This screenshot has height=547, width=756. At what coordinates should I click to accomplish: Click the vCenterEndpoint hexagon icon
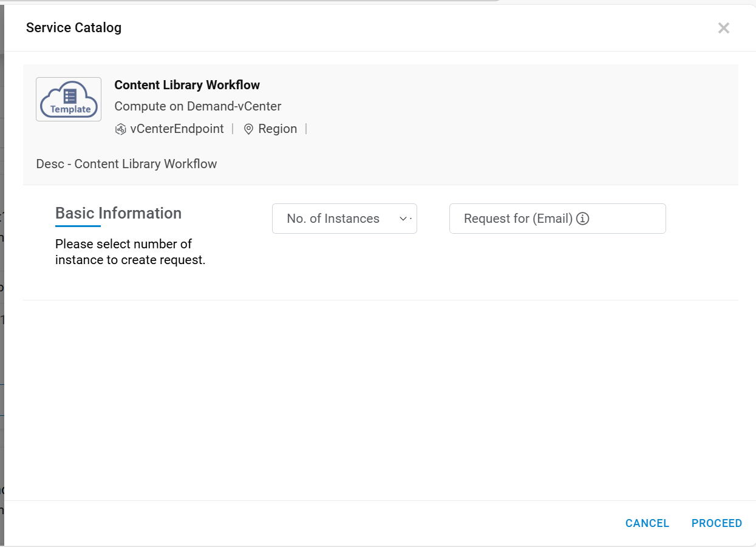point(120,129)
